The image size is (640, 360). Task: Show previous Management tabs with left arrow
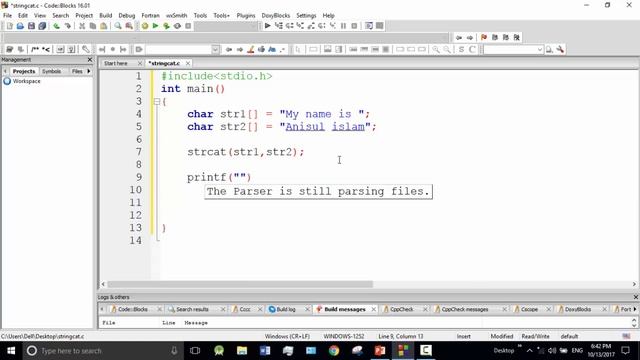[5, 71]
